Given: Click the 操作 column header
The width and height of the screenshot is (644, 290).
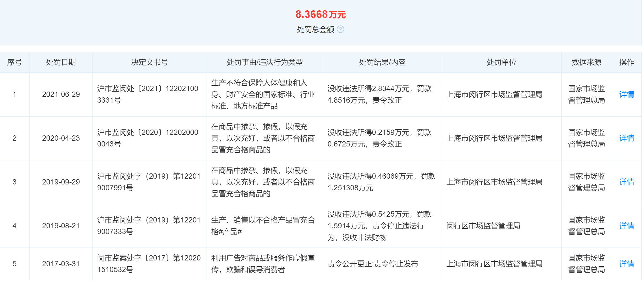Looking at the screenshot, I should [x=627, y=62].
